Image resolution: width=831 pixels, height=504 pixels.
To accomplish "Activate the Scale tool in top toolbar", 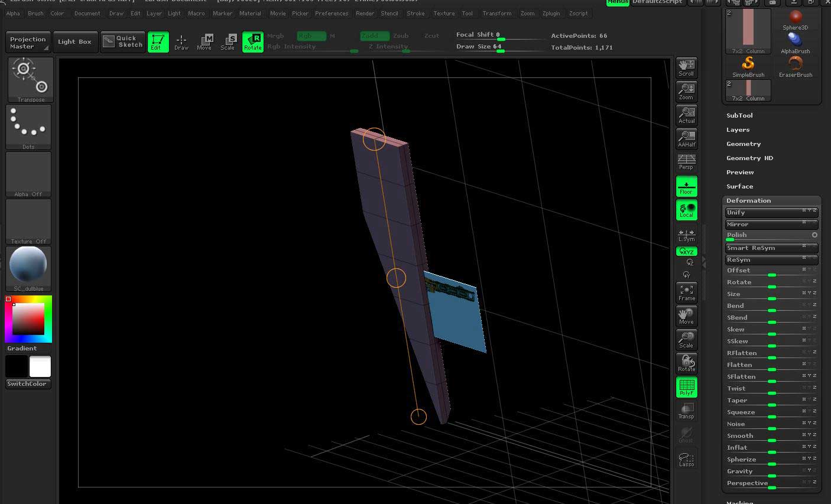I will point(228,41).
